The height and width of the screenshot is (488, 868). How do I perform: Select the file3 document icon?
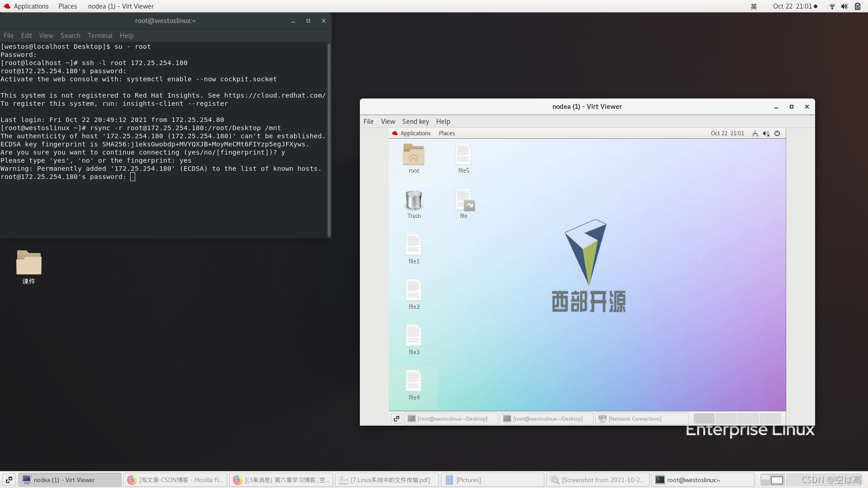413,336
